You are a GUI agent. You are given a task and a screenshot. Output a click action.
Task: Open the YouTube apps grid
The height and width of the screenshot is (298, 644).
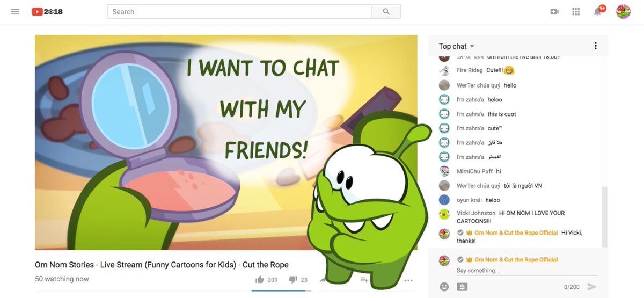(576, 12)
